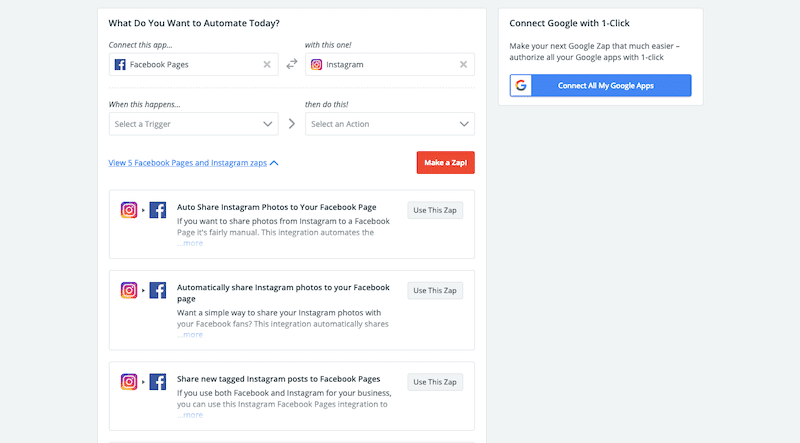This screenshot has height=443, width=800.
Task: Expand more text in tagged posts zap description
Action: pos(190,414)
